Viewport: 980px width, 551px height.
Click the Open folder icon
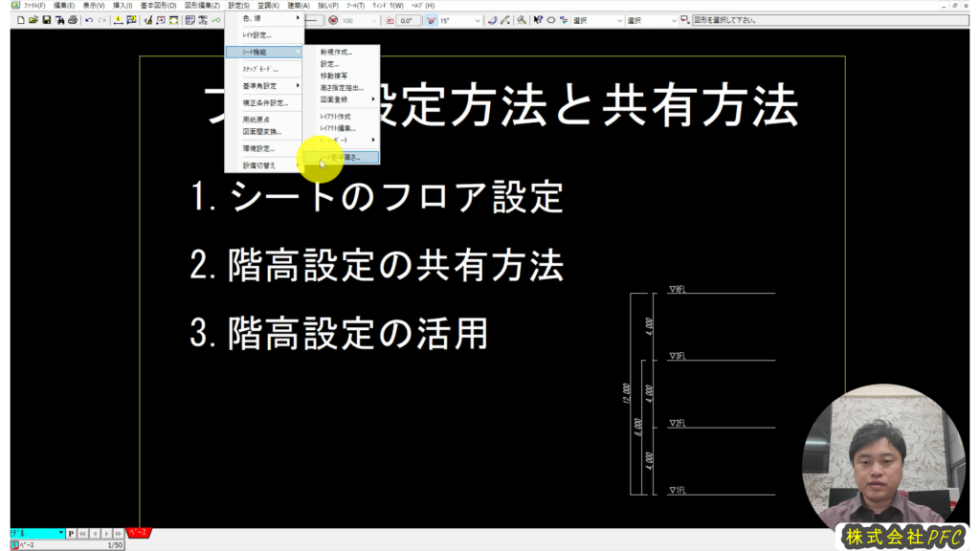33,20
